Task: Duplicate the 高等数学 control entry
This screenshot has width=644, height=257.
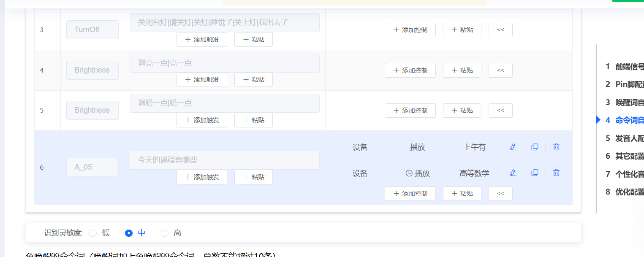Action: tap(535, 173)
